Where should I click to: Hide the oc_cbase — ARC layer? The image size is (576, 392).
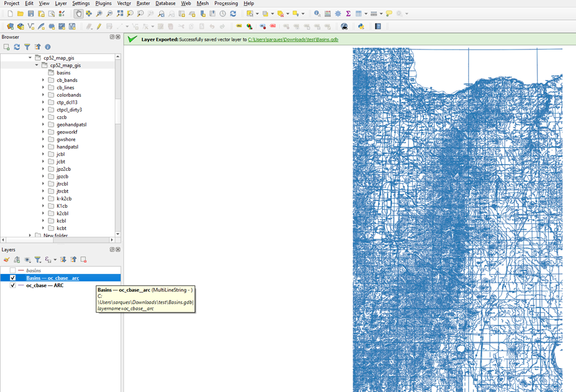point(13,286)
